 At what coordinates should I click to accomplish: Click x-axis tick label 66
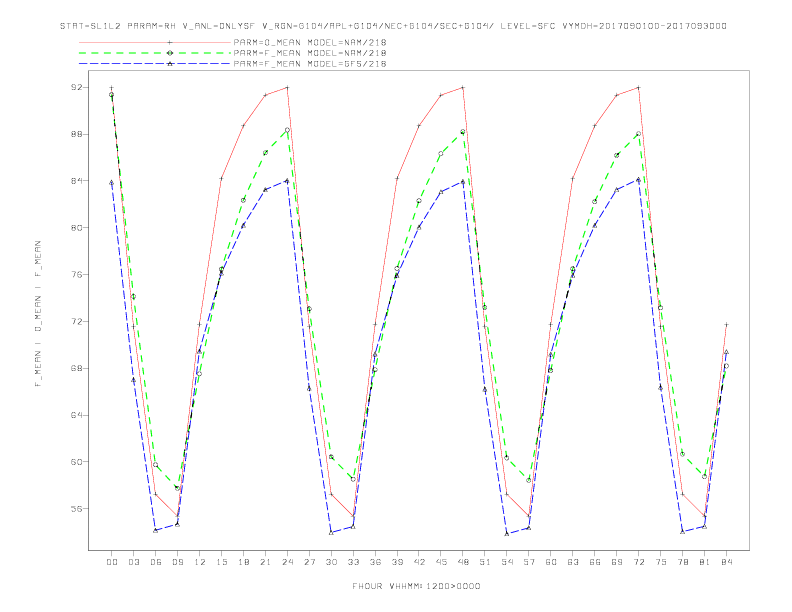595,562
